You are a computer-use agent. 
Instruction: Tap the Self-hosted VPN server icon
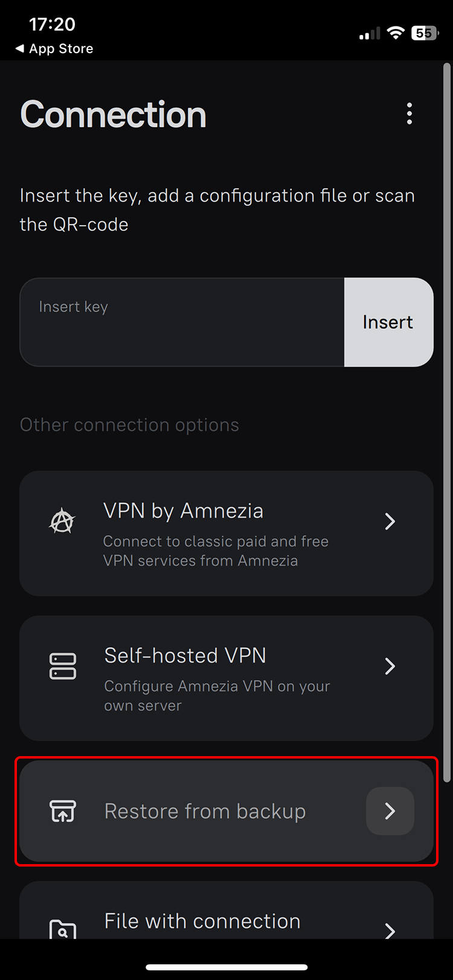(x=62, y=666)
